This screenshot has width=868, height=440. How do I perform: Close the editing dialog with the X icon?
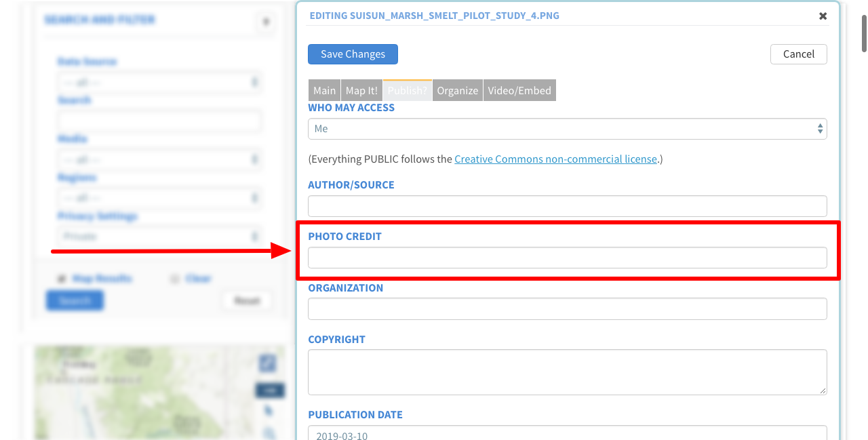point(823,16)
